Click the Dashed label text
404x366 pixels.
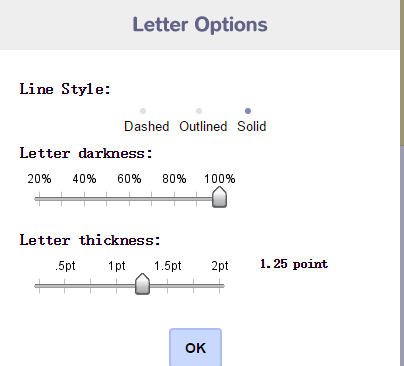(147, 127)
